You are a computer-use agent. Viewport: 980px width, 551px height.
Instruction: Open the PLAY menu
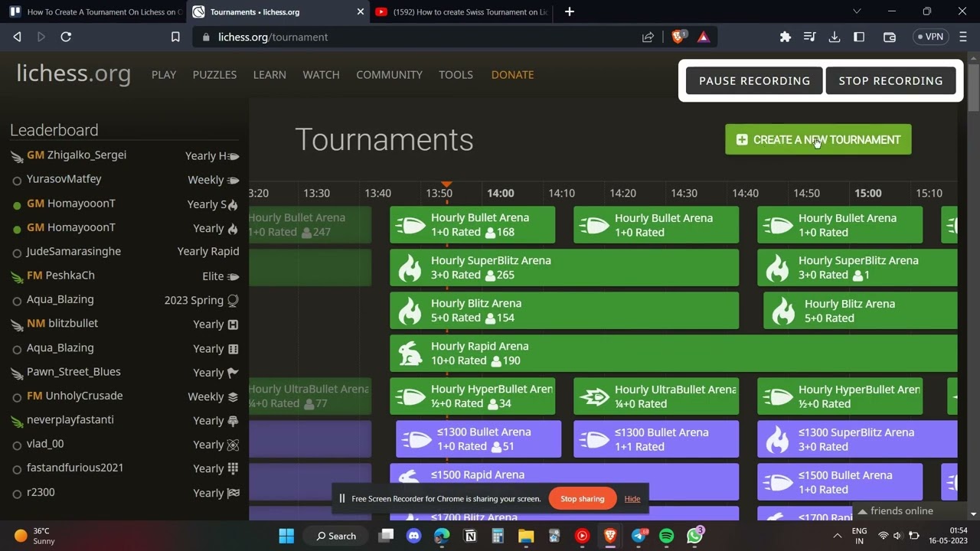coord(164,74)
